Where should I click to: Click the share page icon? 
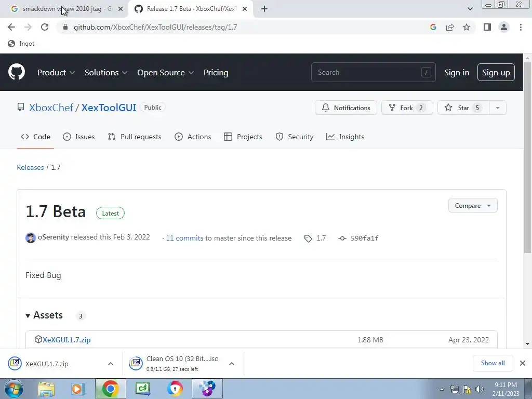point(450,27)
